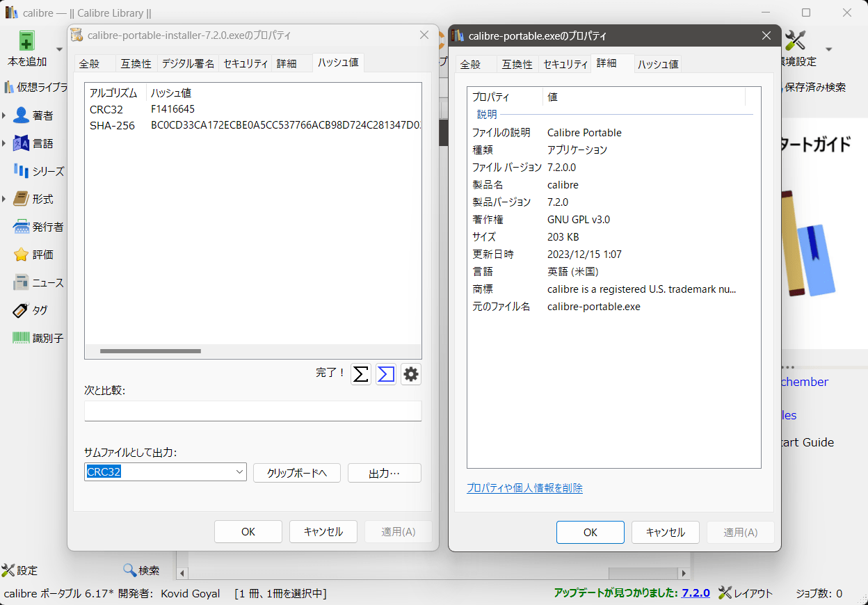The image size is (868, 605).
Task: Open the レイアウト layout button in the status bar
Action: pos(746,593)
